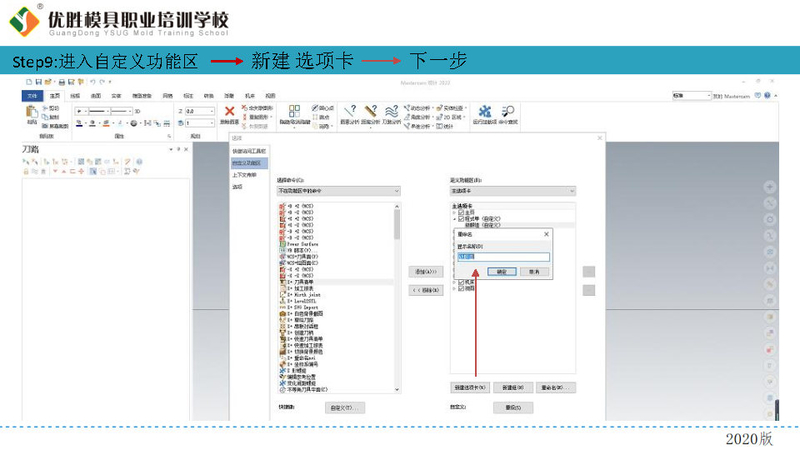Open the Z depth value dropdown
Viewport: 800px width, 450px height.
click(212, 111)
